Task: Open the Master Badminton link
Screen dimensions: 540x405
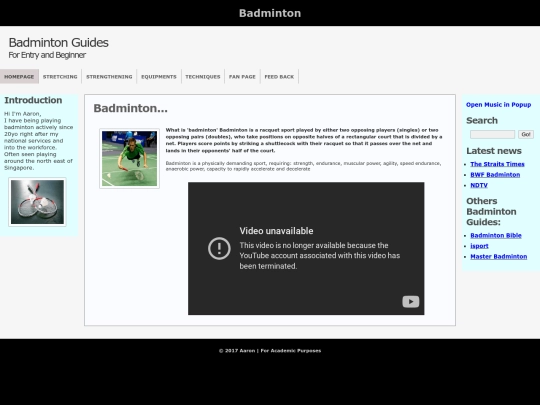Action: (x=499, y=257)
